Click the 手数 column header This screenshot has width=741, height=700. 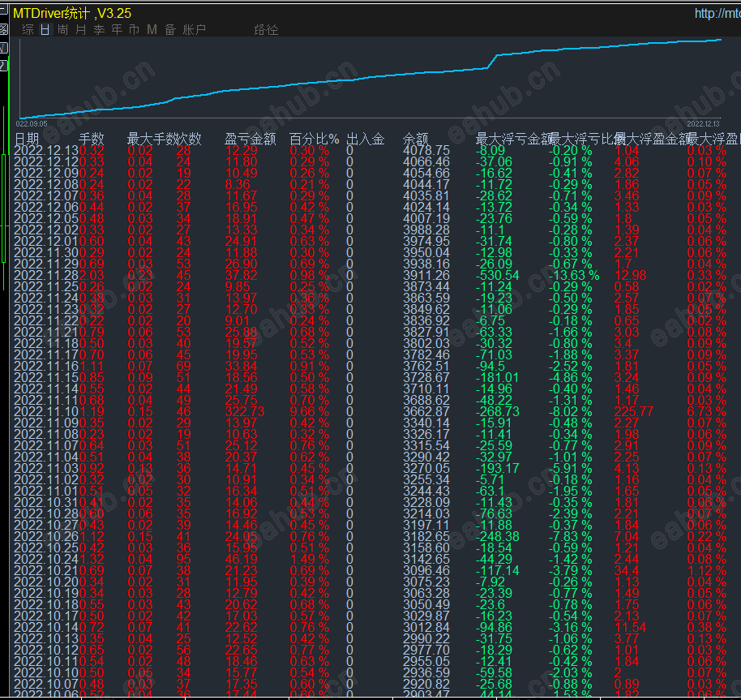[x=92, y=139]
